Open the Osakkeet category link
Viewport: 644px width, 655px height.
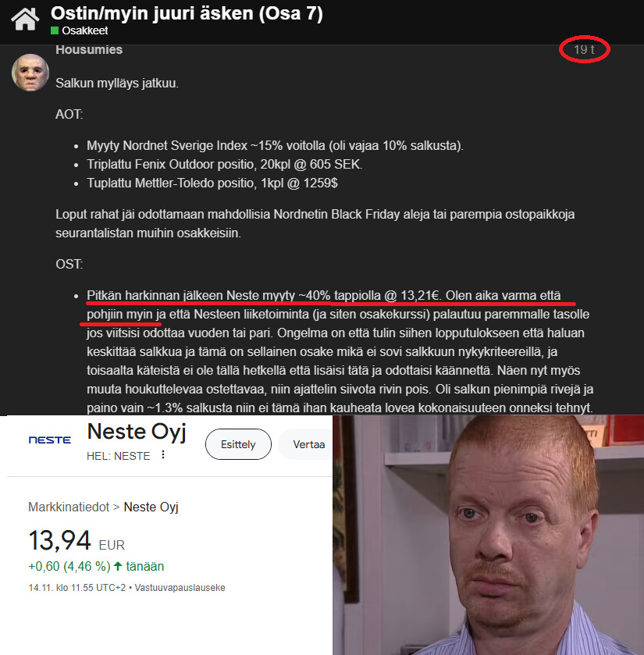pos(85,30)
